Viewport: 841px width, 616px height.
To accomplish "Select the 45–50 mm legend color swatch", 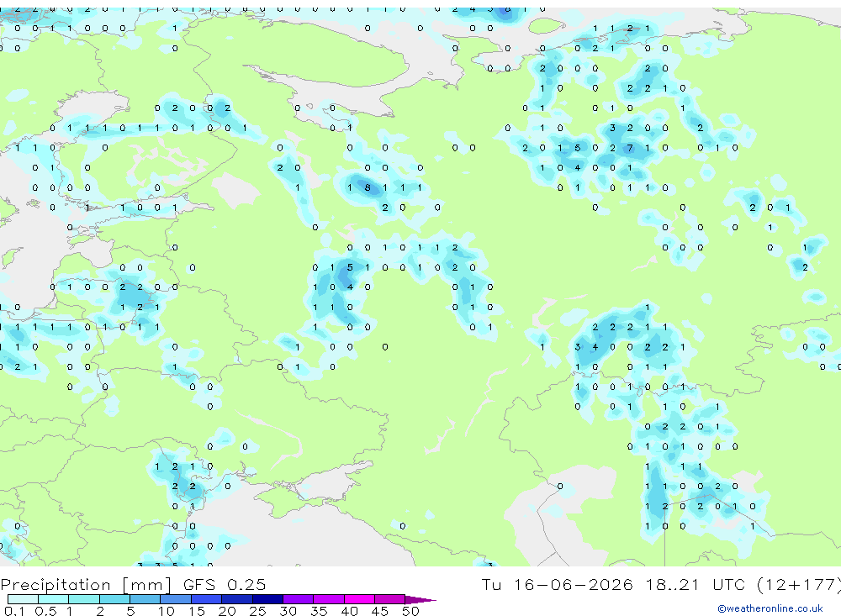I will (390, 599).
